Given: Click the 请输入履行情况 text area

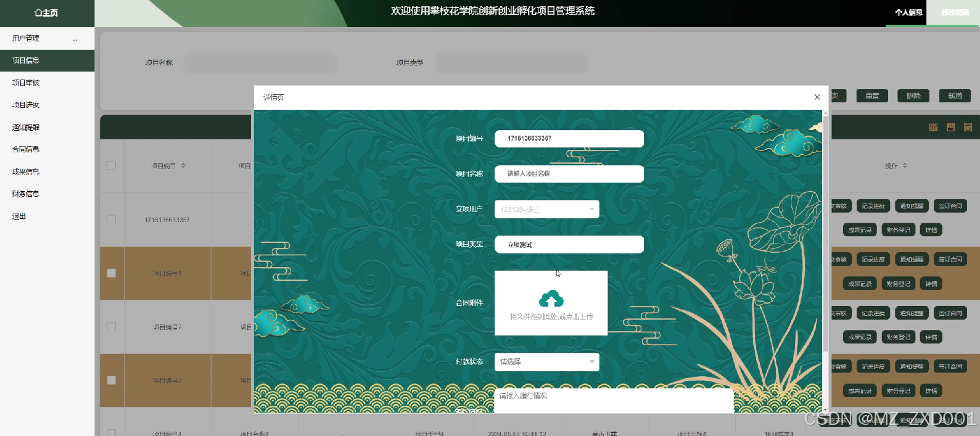Looking at the screenshot, I should click(x=614, y=400).
